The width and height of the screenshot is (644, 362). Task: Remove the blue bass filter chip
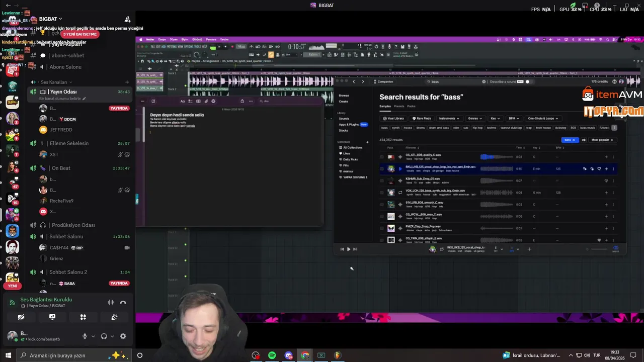point(571,140)
